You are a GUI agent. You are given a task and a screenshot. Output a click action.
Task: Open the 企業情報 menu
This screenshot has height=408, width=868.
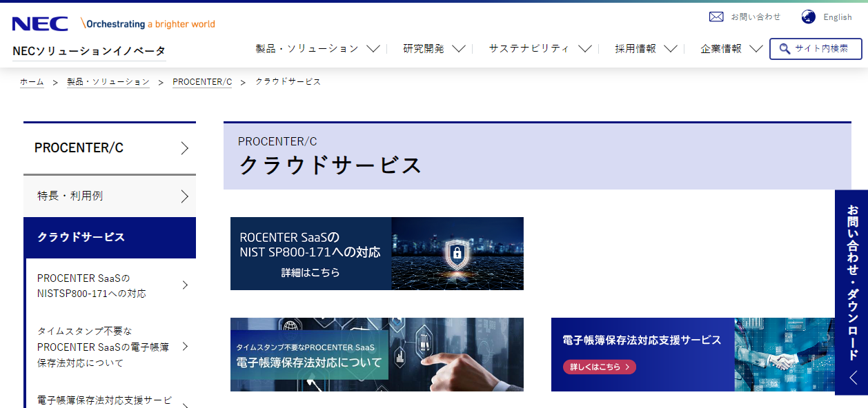(x=721, y=48)
